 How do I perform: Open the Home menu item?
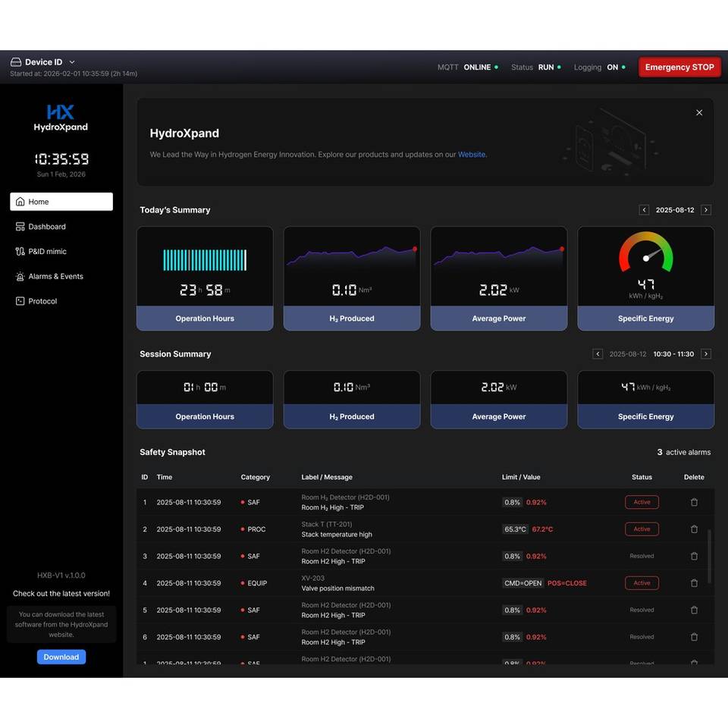pyautogui.click(x=61, y=202)
